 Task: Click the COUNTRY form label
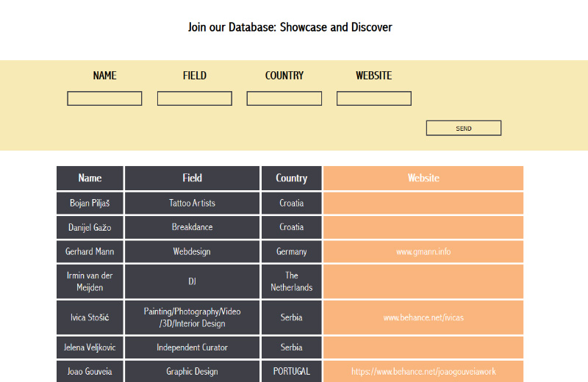[284, 76]
